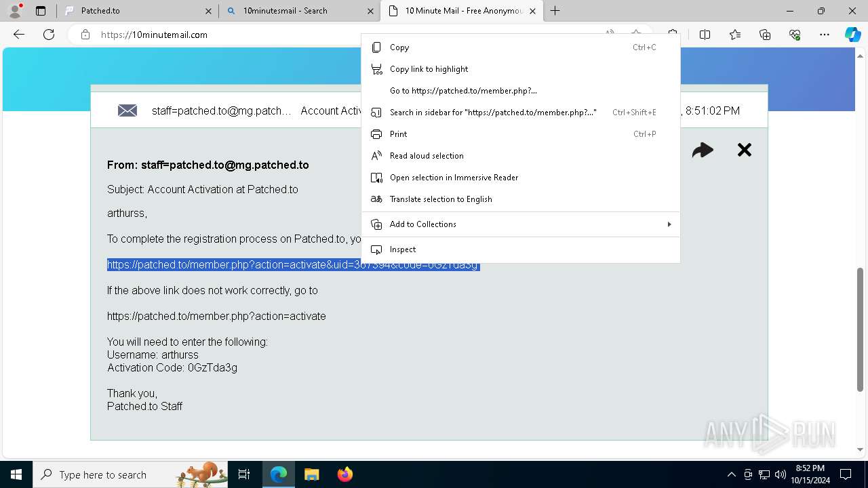868x488 pixels.
Task: Go back to the previous page
Action: point(19,35)
